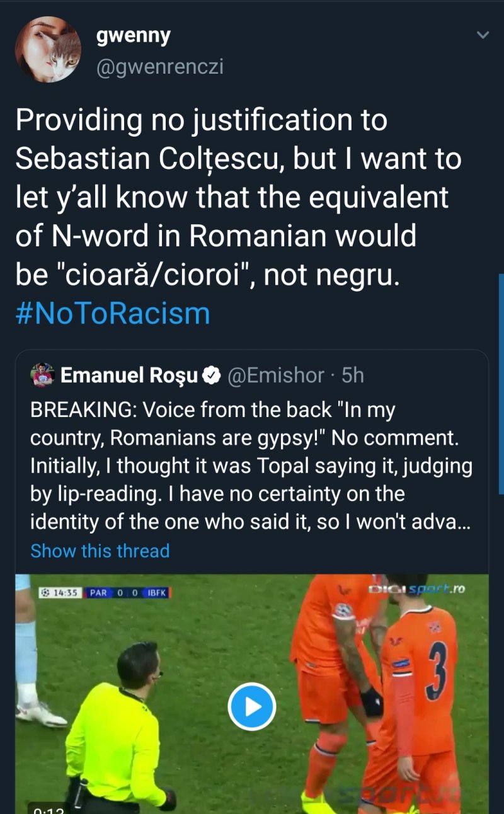Click the Emanuel Roșu name
Viewport: 504px width, 814px height.
pos(129,375)
